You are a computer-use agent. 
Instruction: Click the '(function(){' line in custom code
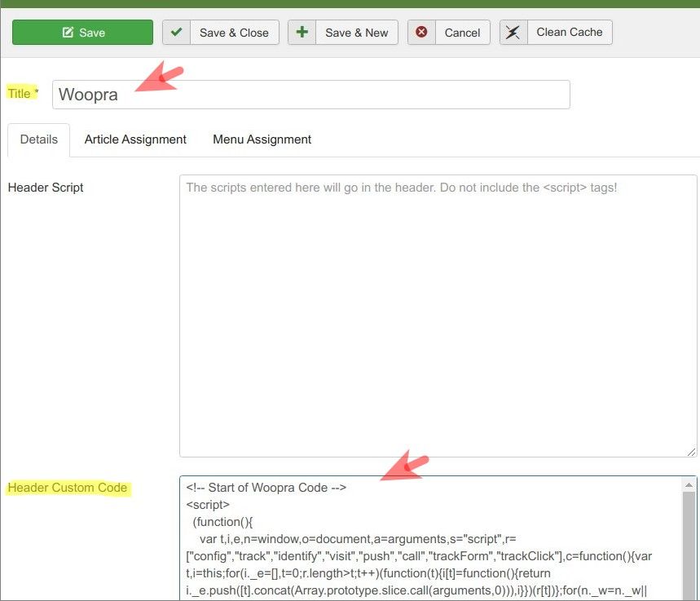(x=222, y=522)
